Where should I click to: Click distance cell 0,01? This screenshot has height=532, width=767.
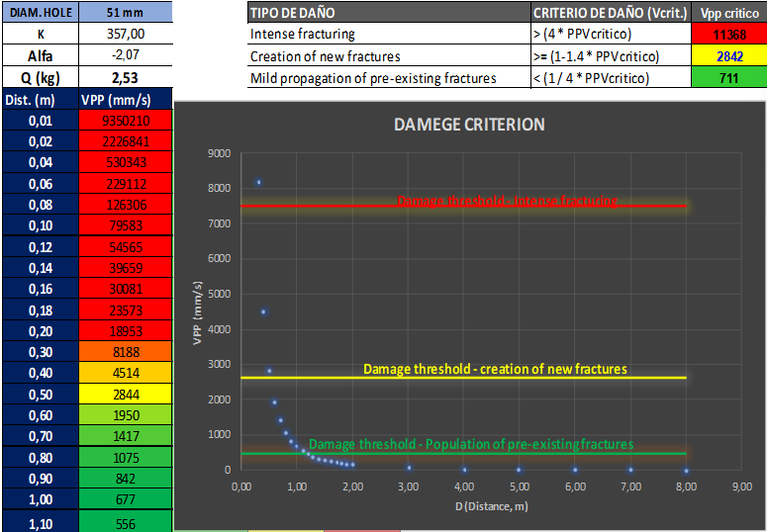pyautogui.click(x=41, y=121)
